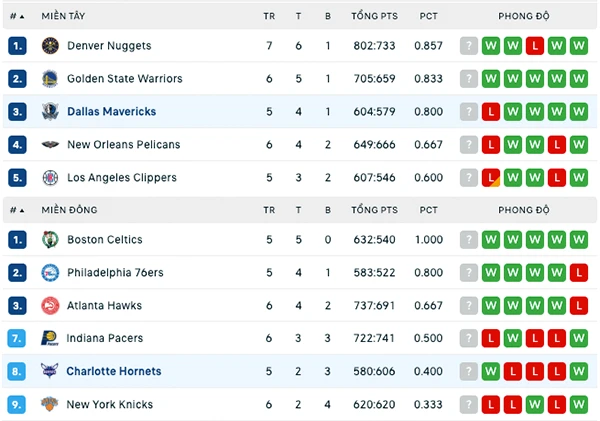Screen dimensions: 600x421
Task: Click the Tổng PTS header in Miền Đông
Action: [x=375, y=210]
